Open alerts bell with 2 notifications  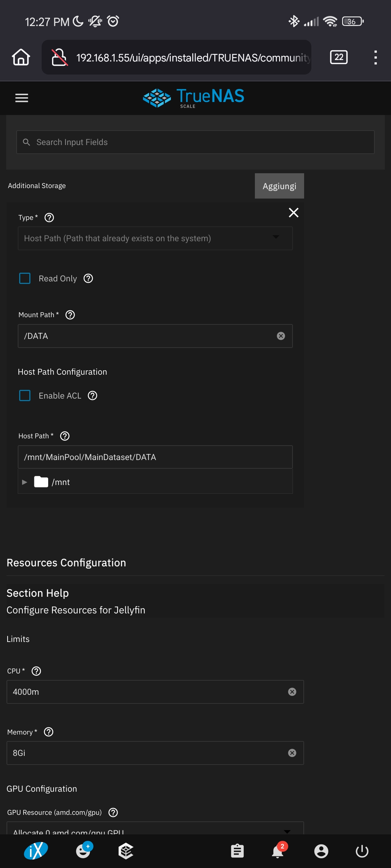278,851
